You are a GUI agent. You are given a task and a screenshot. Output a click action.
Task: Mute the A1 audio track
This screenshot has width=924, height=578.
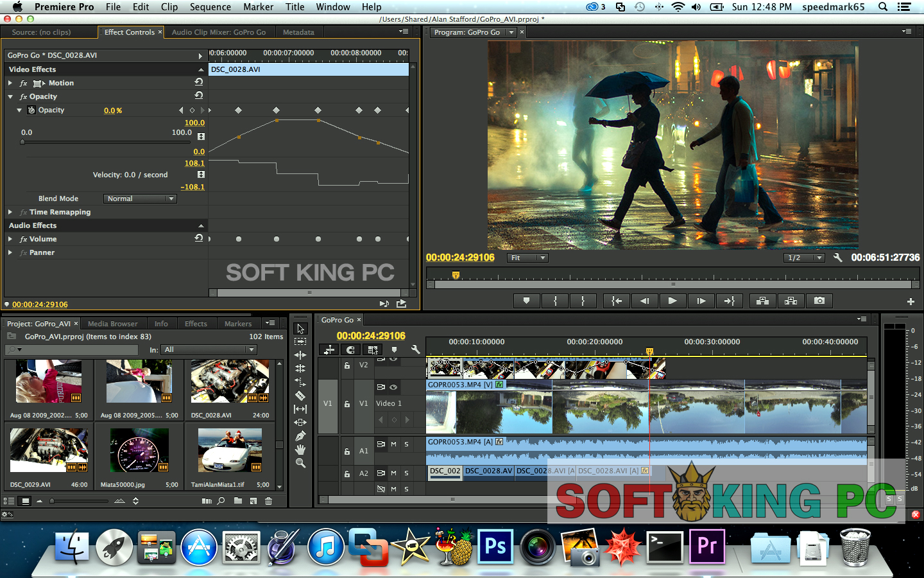pos(393,444)
